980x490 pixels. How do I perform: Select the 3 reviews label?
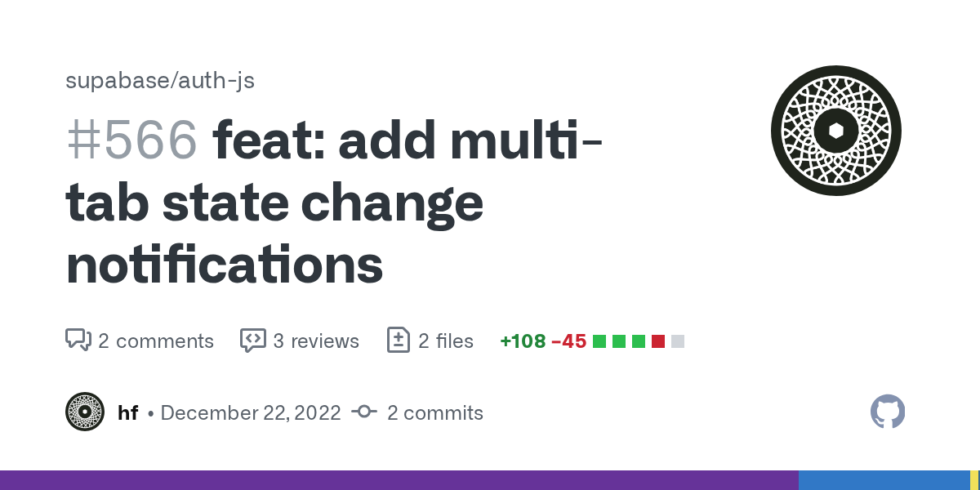(316, 341)
